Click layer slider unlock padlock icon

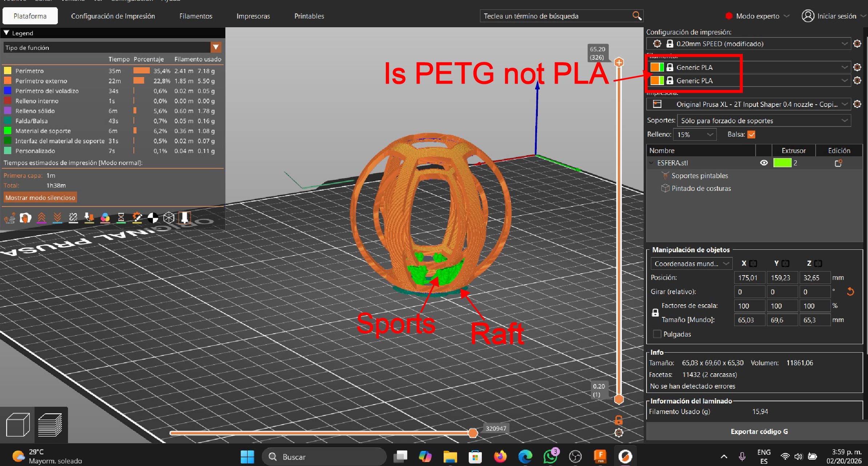(x=619, y=420)
